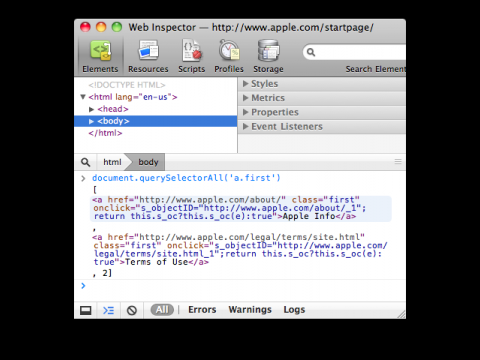Click the console drag handle icon
480x360 pixels.
tap(398, 162)
